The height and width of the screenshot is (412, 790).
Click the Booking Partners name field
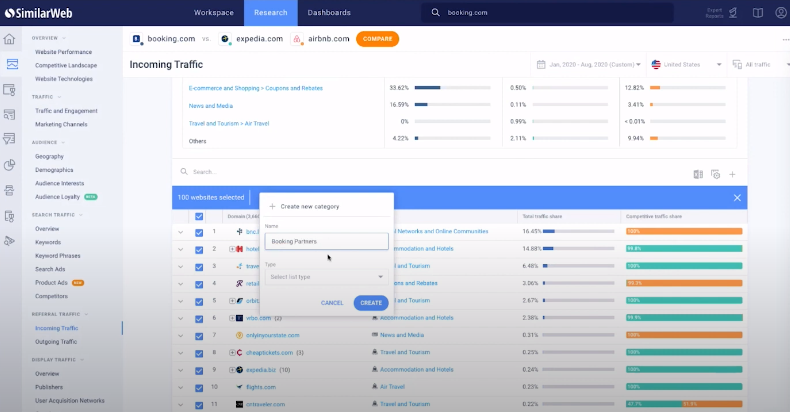[x=326, y=241]
